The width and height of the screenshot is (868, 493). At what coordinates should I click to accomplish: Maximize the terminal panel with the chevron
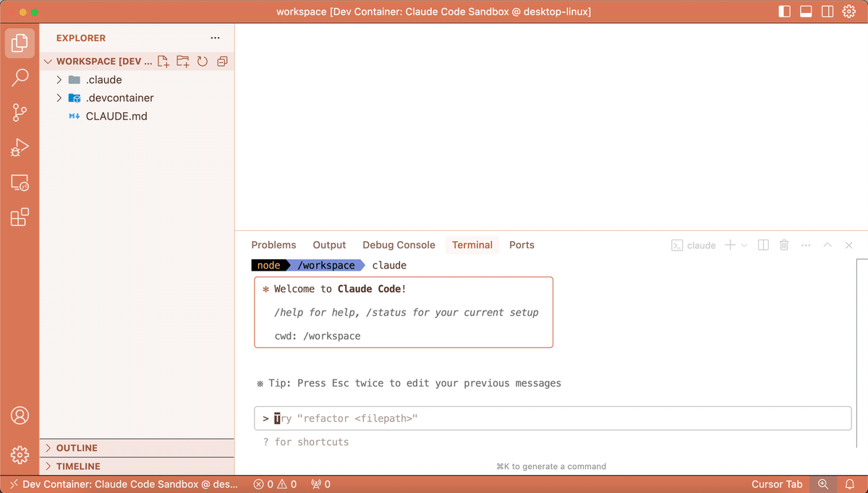827,245
